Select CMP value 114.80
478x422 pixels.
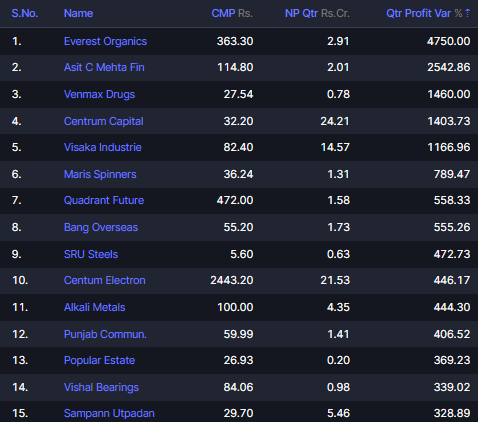[x=235, y=67]
